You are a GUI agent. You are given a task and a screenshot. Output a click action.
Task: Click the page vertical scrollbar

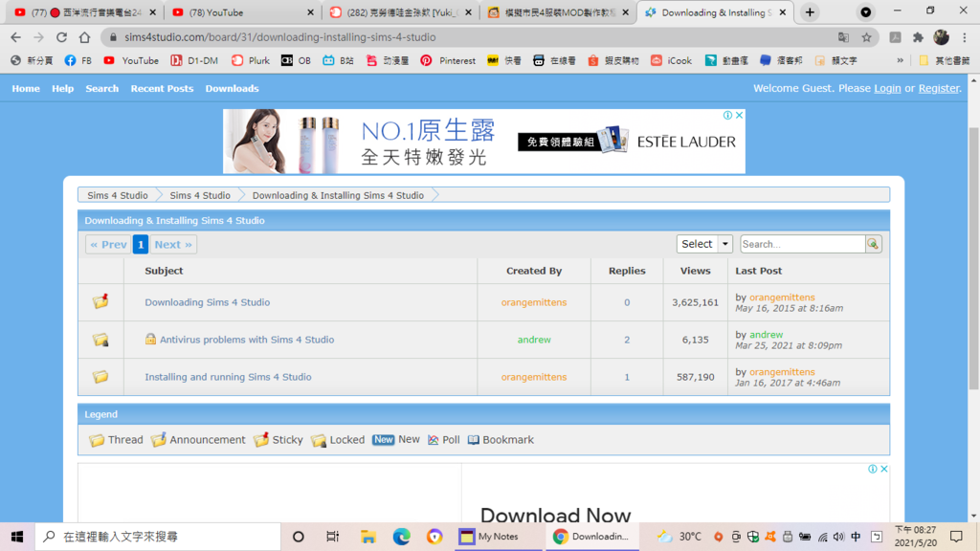(973, 259)
